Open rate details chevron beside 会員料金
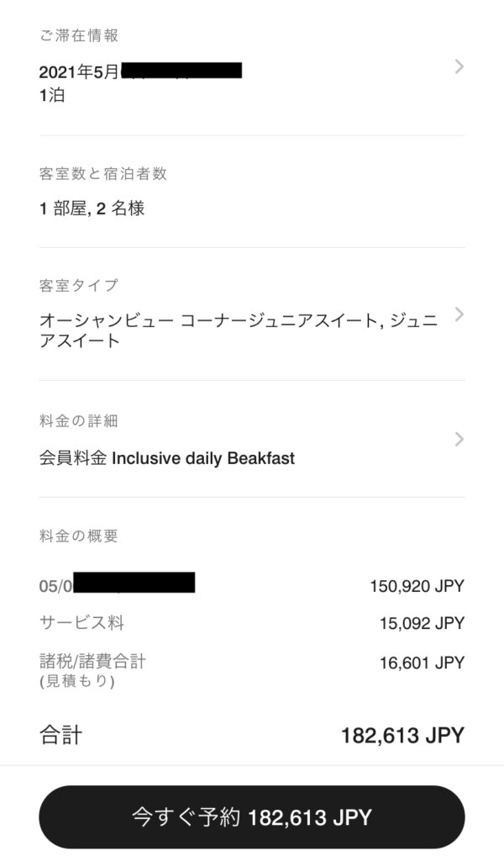Viewport: 504px width, 861px height. tap(459, 439)
